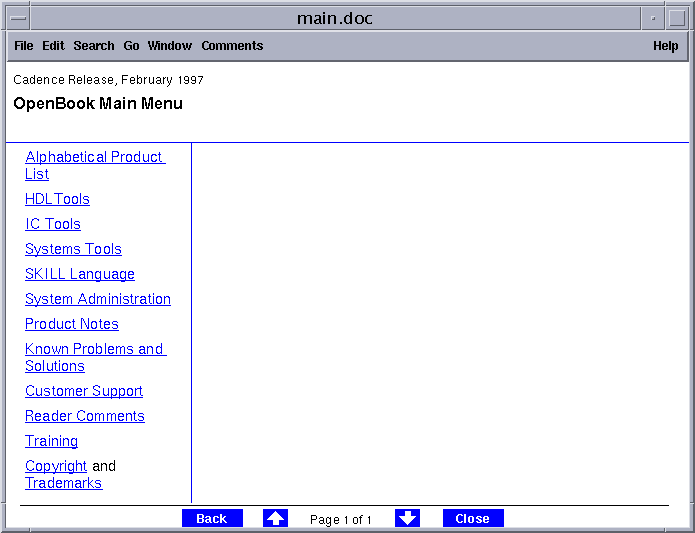The width and height of the screenshot is (695, 533).
Task: Click the Close button at the bottom
Action: pyautogui.click(x=473, y=518)
